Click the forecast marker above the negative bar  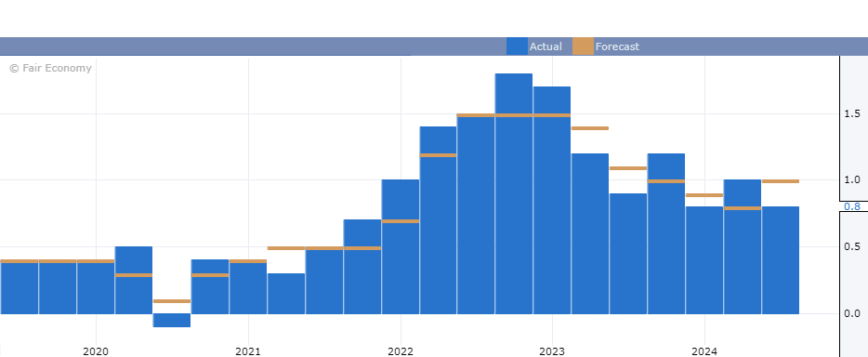click(172, 301)
